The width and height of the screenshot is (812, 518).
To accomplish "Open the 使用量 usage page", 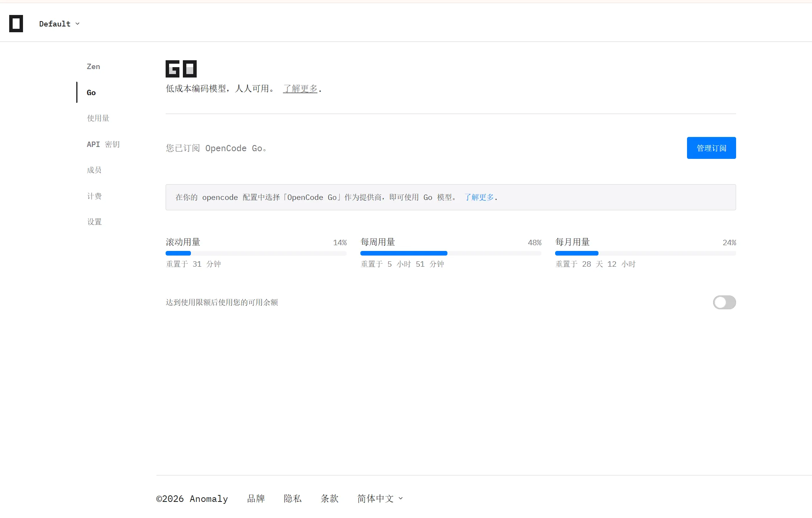I will [x=98, y=118].
